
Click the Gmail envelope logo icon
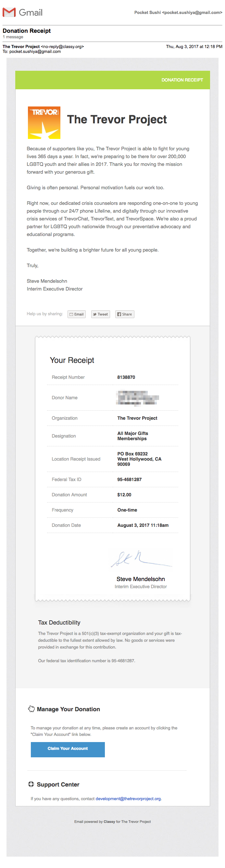(x=9, y=12)
